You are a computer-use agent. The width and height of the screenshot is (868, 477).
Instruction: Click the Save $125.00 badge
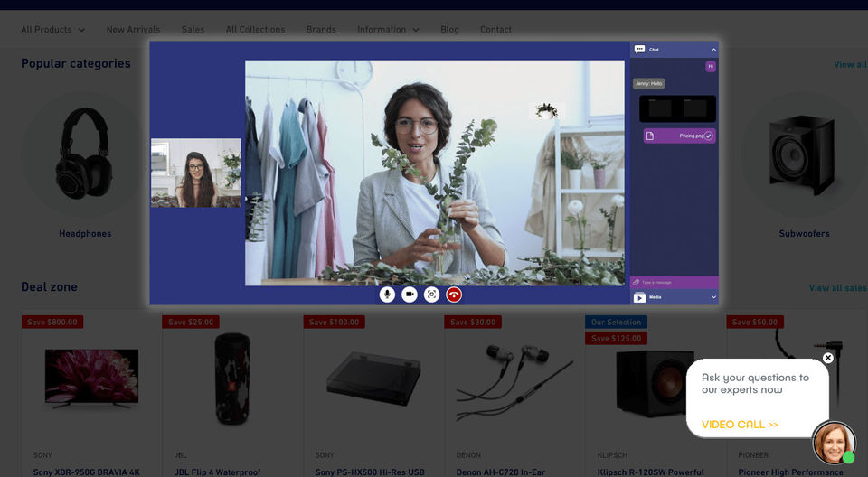coord(616,338)
